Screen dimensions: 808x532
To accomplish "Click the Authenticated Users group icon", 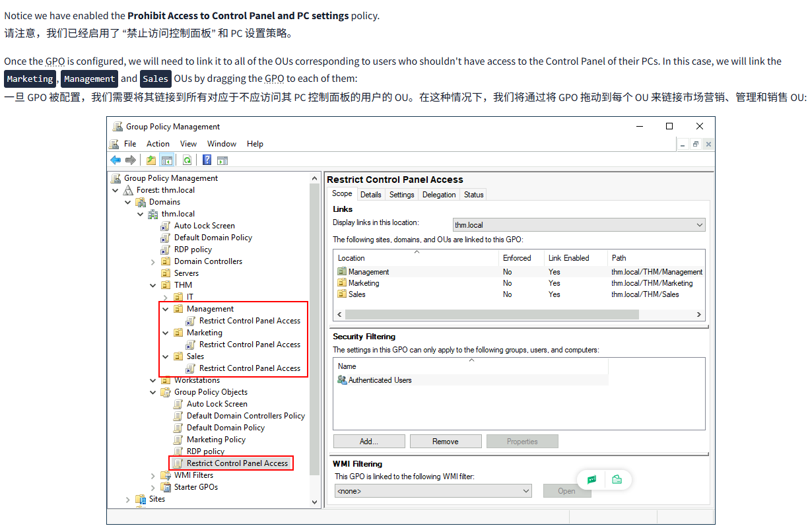I will point(342,380).
